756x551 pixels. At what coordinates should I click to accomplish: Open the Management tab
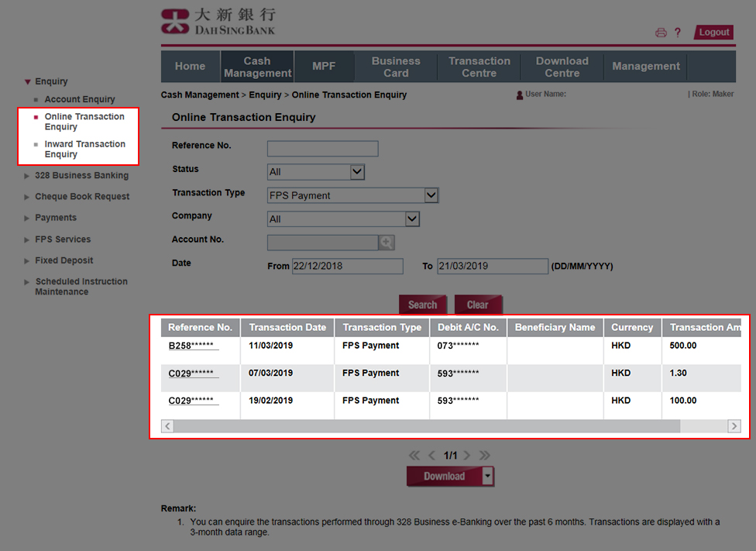645,67
